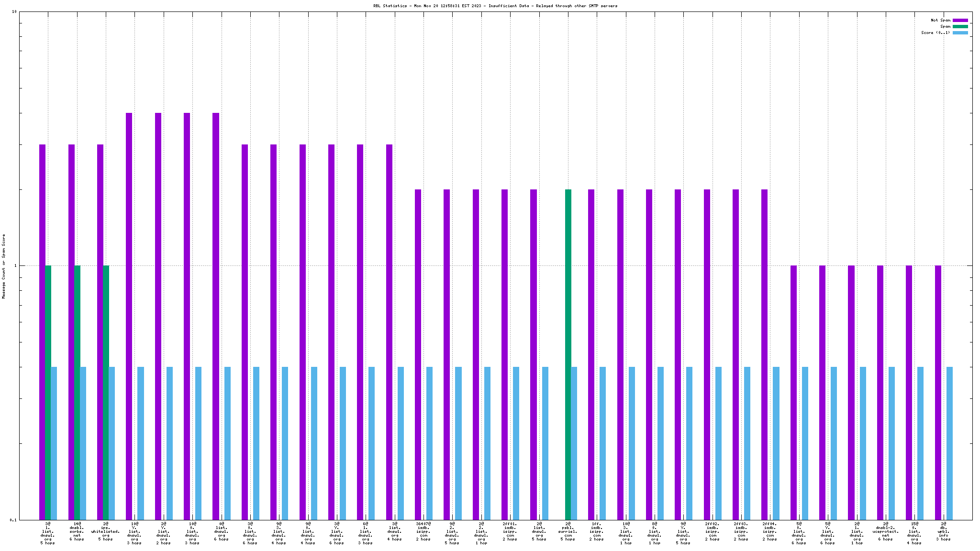This screenshot has height=551, width=980.
Task: Click the blue score bar for dnsbl-2.uceprotect.net
Action: point(891,443)
